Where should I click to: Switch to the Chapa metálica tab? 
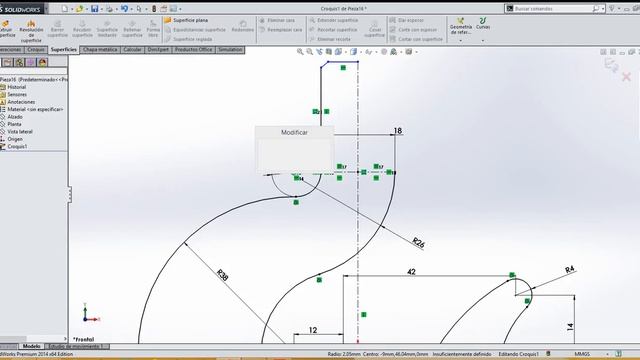click(100, 49)
